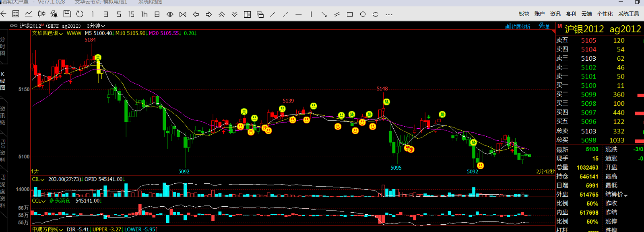
Task: Select the rectangle drawing tool
Action: pyautogui.click(x=350, y=14)
